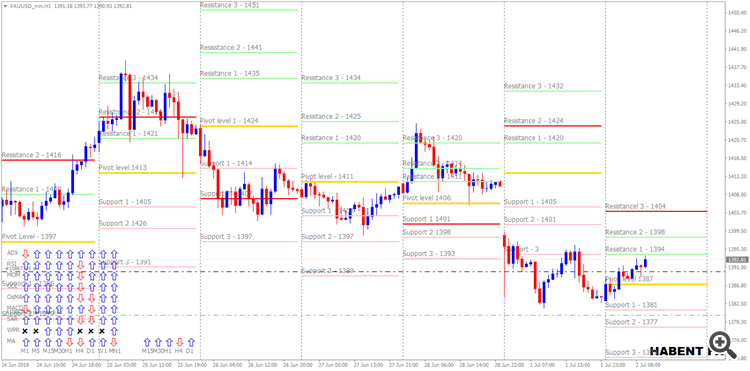
Task: Select the 'Resistance 3 - 1451' label
Action: click(x=230, y=5)
